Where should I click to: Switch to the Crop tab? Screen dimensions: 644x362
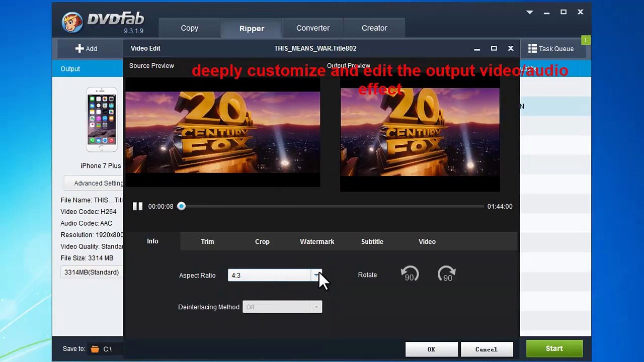coord(262,242)
